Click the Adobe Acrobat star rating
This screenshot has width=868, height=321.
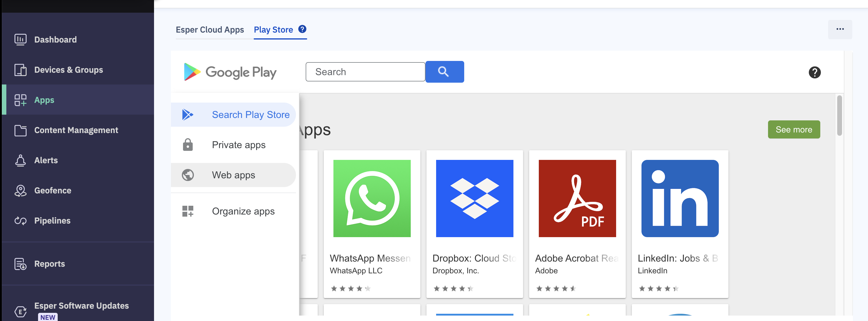[x=556, y=288]
